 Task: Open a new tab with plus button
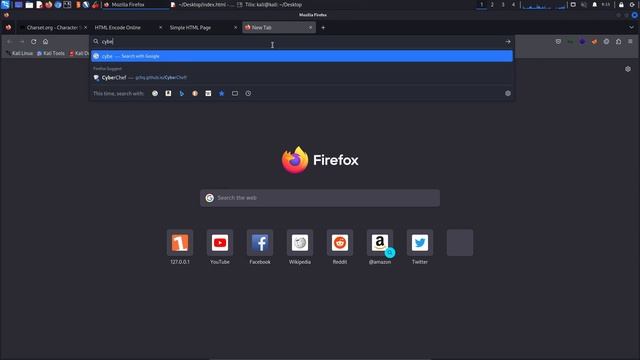(323, 28)
